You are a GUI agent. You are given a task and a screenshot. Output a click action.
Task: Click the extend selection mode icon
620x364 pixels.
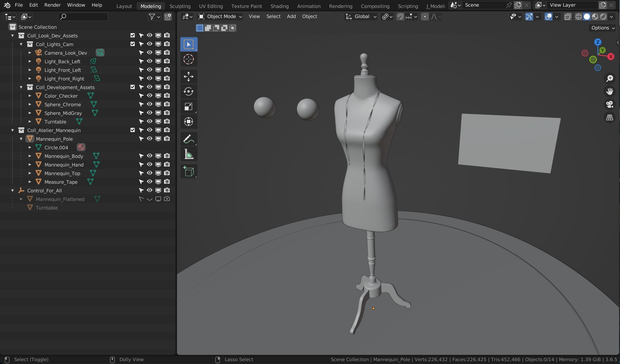click(x=208, y=28)
